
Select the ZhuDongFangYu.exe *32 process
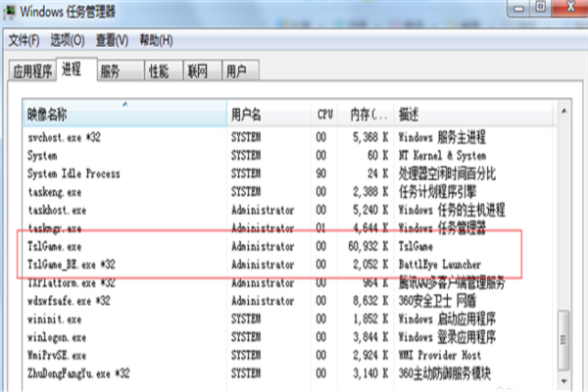click(79, 373)
